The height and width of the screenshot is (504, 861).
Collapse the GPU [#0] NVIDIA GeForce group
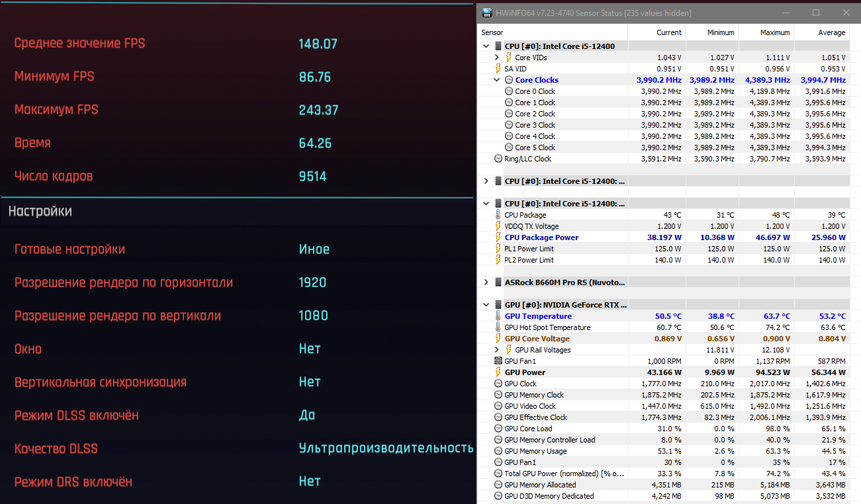pyautogui.click(x=486, y=305)
